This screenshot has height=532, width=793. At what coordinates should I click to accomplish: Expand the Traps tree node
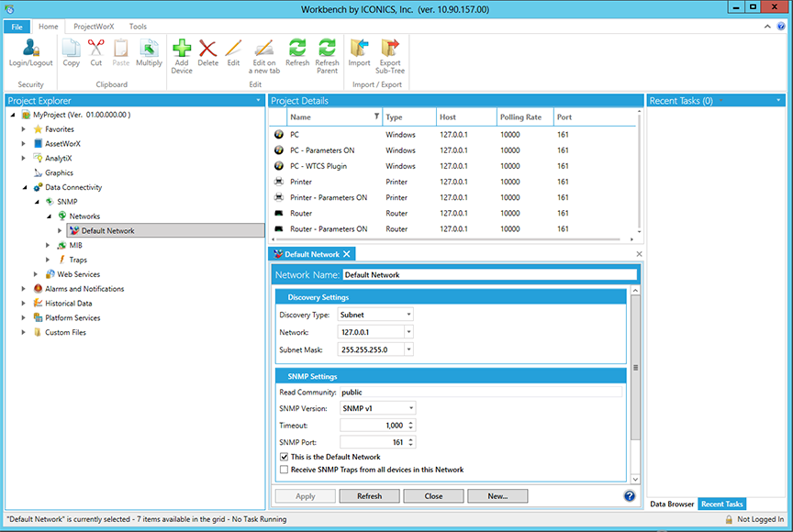pyautogui.click(x=48, y=260)
